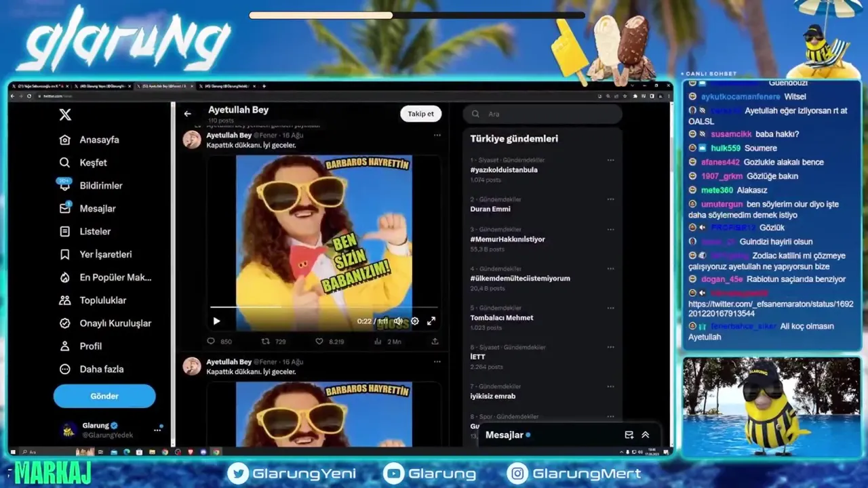Expand the Mesajlar drawer
868x488 pixels.
pyautogui.click(x=645, y=435)
